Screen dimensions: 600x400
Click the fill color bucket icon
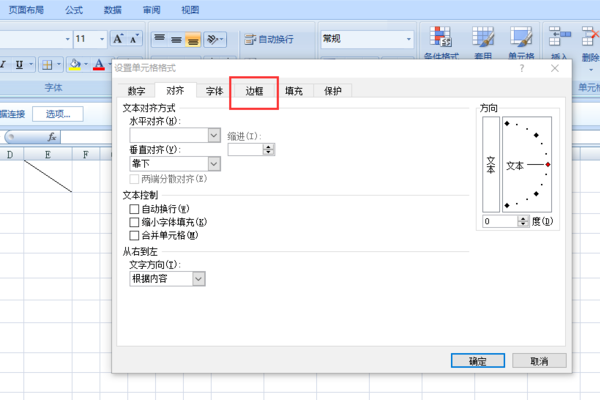pyautogui.click(x=75, y=64)
